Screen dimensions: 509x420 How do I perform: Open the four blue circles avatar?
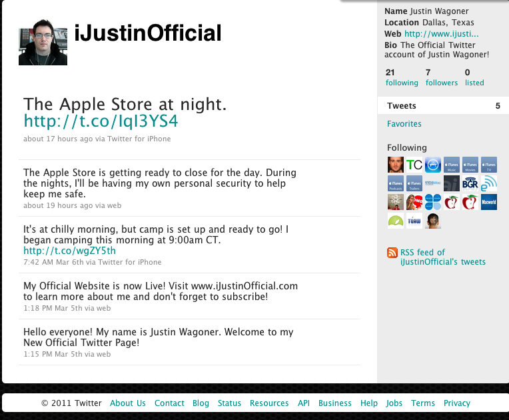[x=432, y=202]
